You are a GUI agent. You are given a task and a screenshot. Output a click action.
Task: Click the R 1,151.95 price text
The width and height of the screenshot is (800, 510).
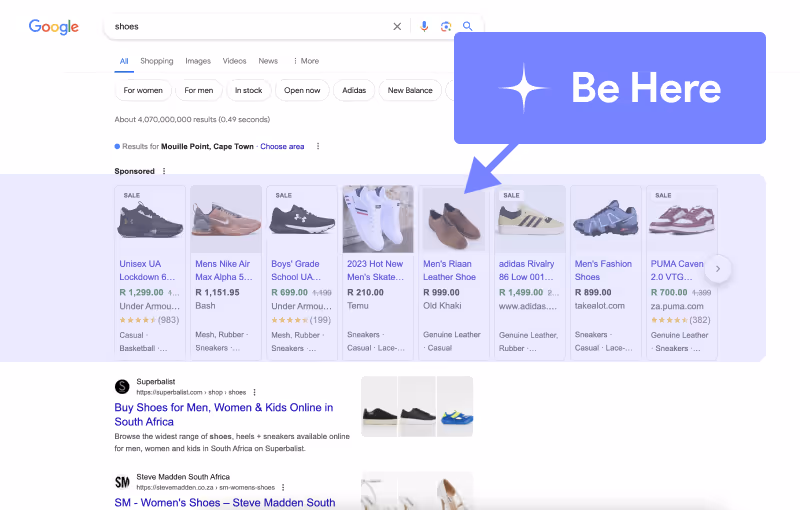click(217, 293)
